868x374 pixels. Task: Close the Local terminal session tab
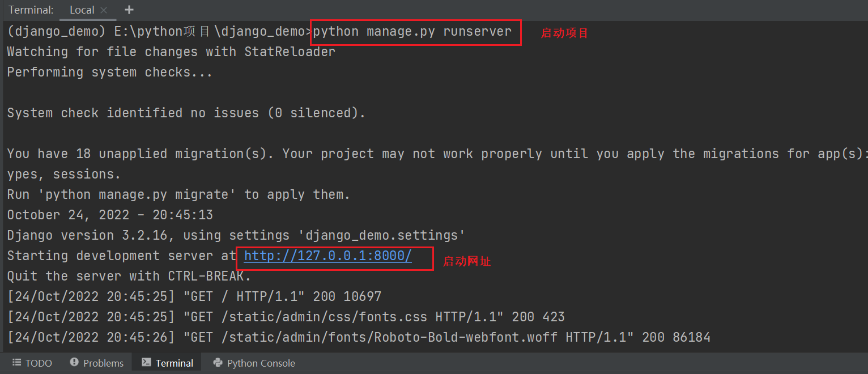coord(104,10)
